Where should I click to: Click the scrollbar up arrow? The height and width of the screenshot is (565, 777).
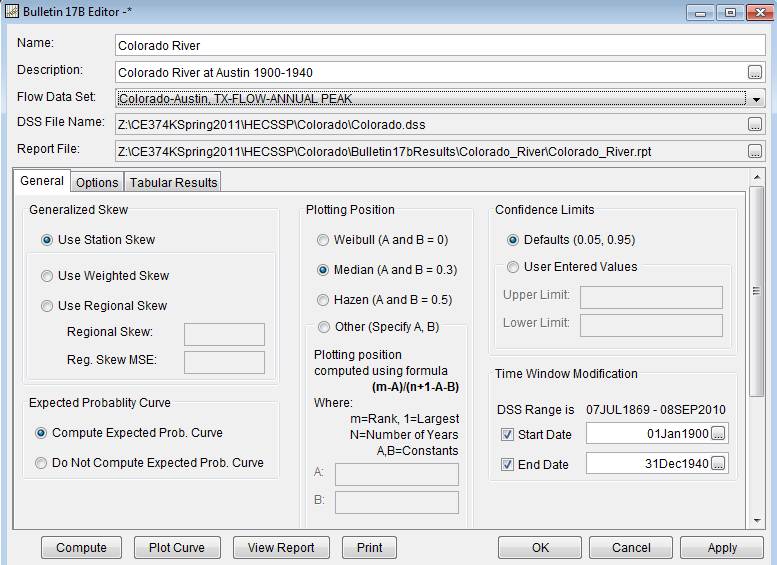[757, 177]
